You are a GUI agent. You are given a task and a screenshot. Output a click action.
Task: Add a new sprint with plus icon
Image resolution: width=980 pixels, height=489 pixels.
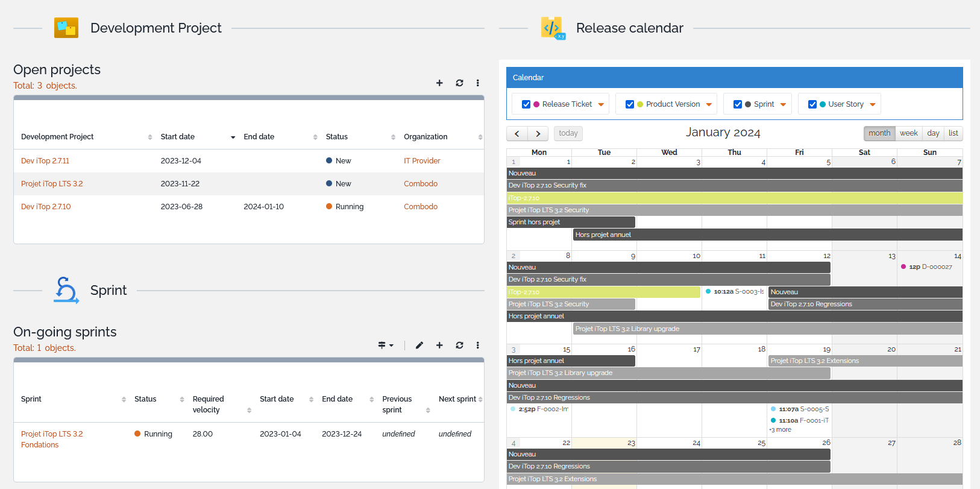(439, 345)
